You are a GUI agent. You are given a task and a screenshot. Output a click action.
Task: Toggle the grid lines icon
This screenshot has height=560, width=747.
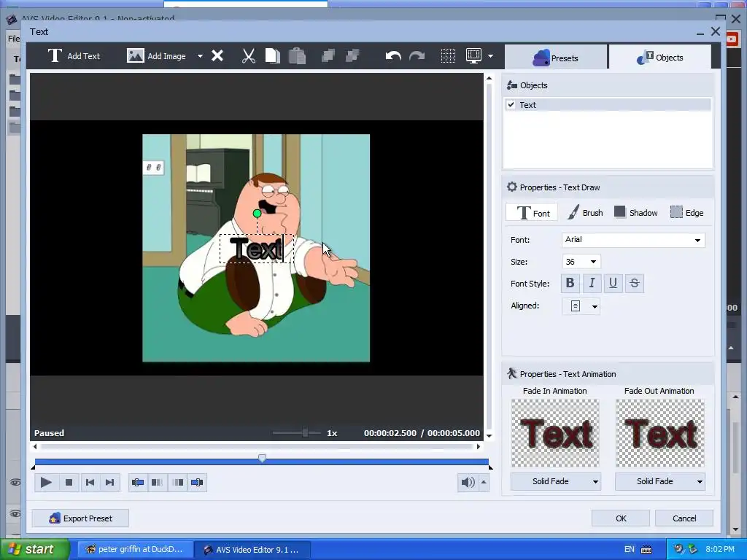(448, 56)
